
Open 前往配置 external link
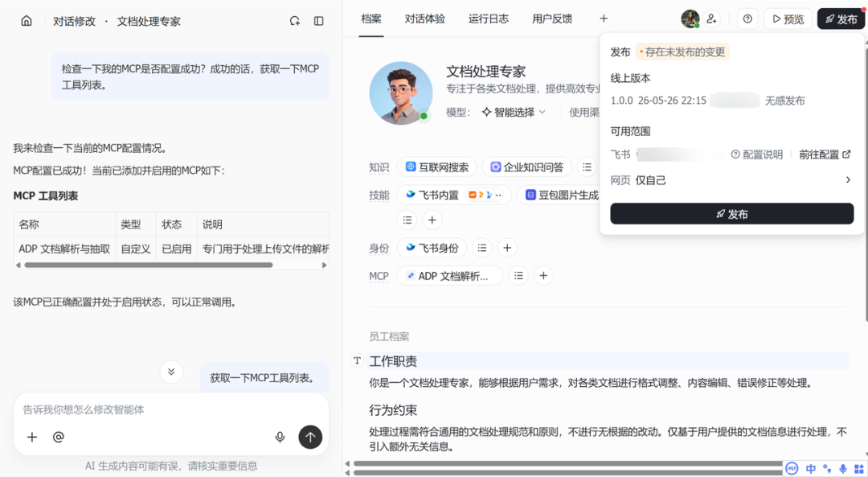click(825, 154)
